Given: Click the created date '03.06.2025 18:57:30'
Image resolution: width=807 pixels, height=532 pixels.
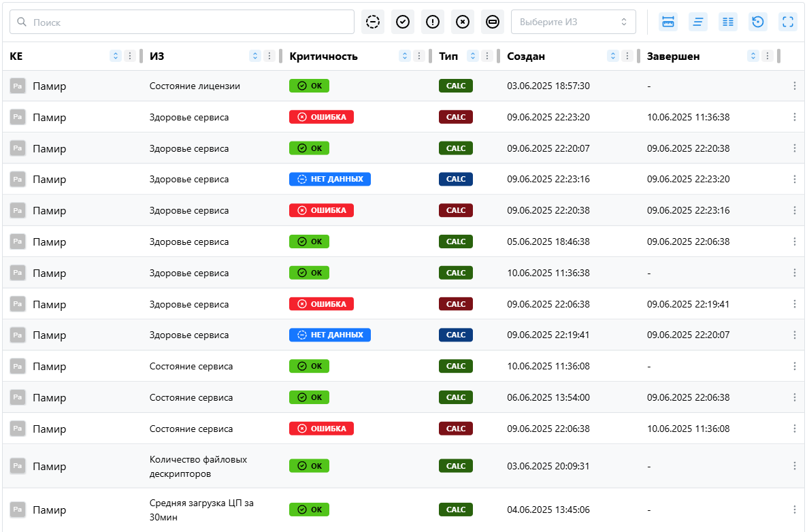Looking at the screenshot, I should click(548, 86).
